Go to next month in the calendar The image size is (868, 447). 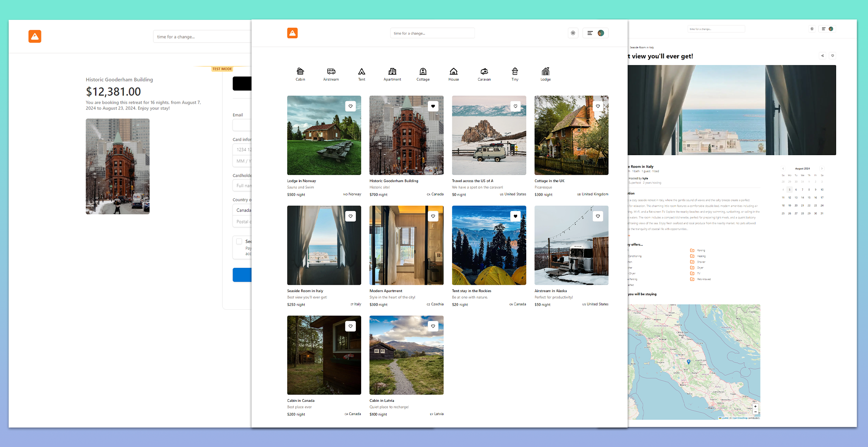822,168
